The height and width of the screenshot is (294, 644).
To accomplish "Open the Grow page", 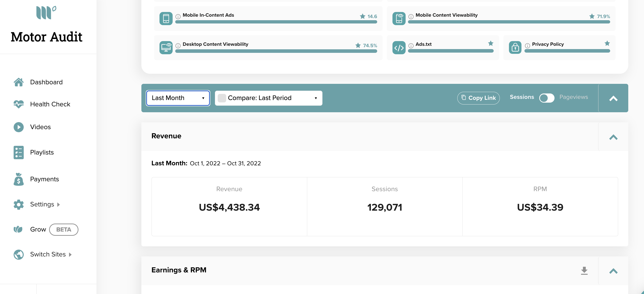I will pos(38,229).
